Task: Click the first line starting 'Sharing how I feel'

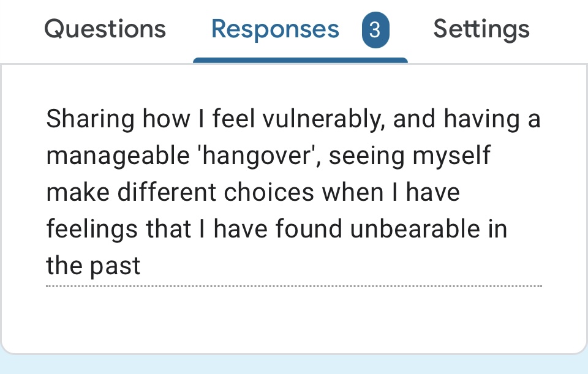Action: click(293, 119)
